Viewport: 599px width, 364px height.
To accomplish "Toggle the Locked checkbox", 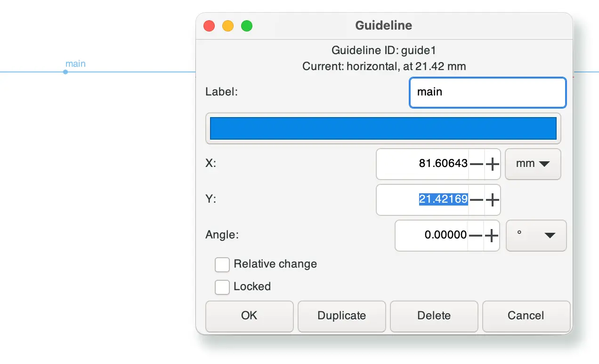I will 222,287.
